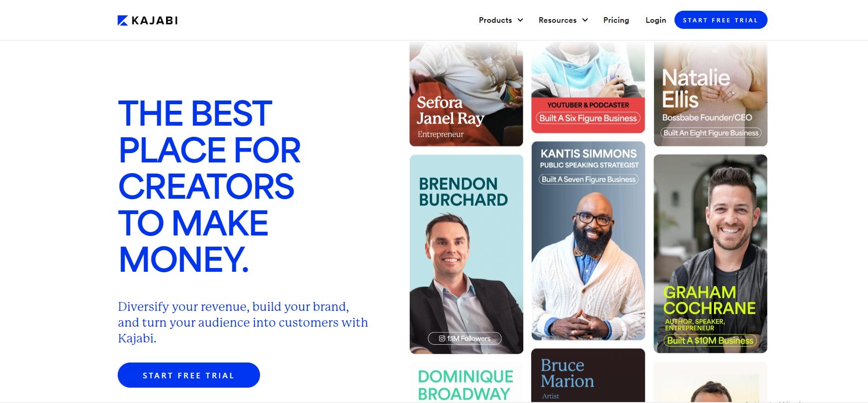This screenshot has height=403, width=868.
Task: Select the Dominique Broadway card
Action: tap(466, 383)
